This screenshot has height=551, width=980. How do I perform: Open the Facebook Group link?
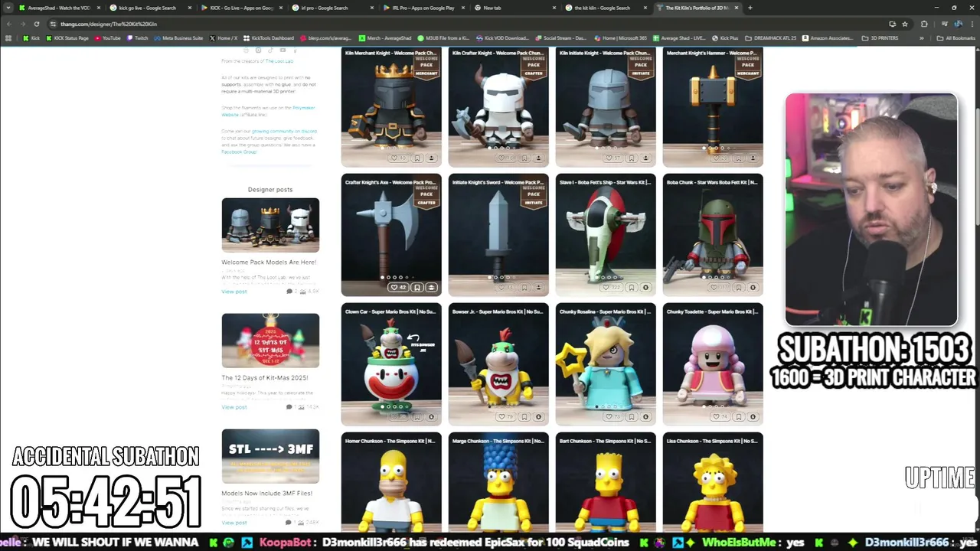239,152
